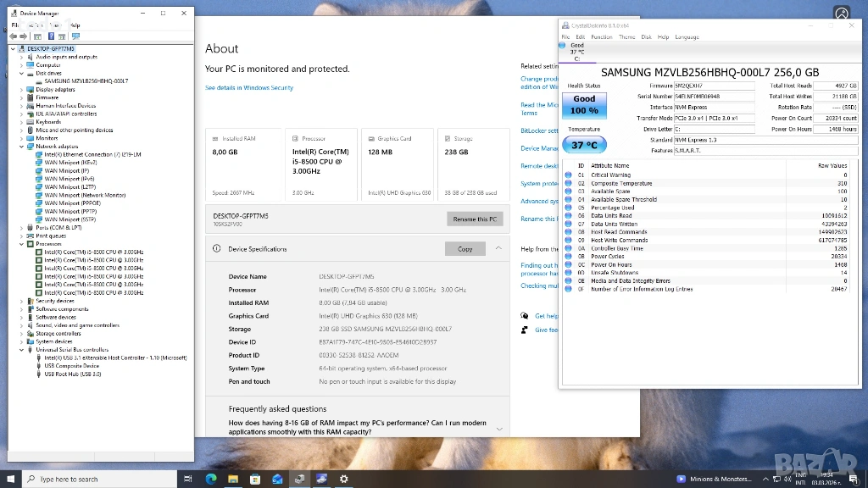
Task: Collapse the Device Specifications section chevron
Action: [498, 248]
